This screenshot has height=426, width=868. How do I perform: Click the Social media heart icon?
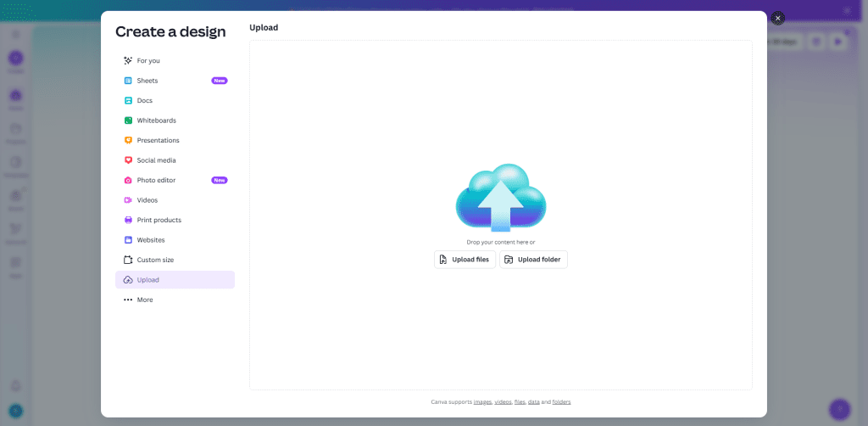(x=128, y=160)
